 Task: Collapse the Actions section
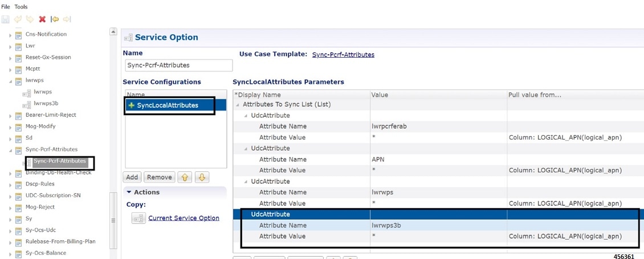(x=129, y=192)
